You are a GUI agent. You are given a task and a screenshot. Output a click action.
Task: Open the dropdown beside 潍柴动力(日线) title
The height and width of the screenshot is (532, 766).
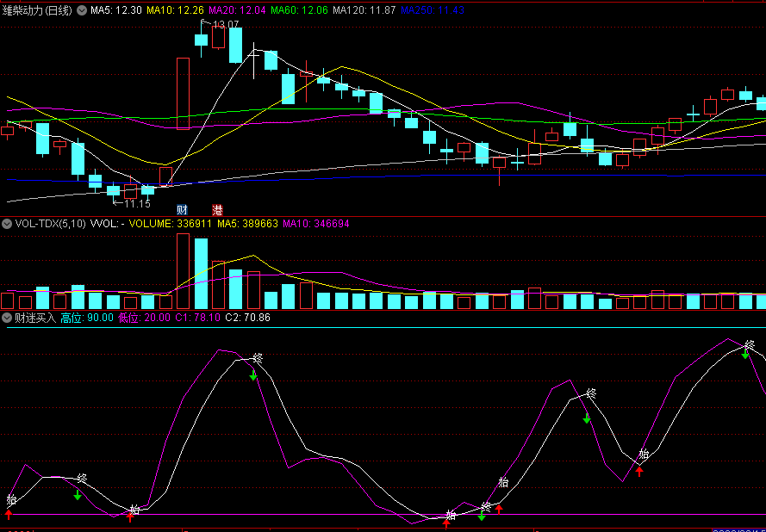[x=82, y=10]
